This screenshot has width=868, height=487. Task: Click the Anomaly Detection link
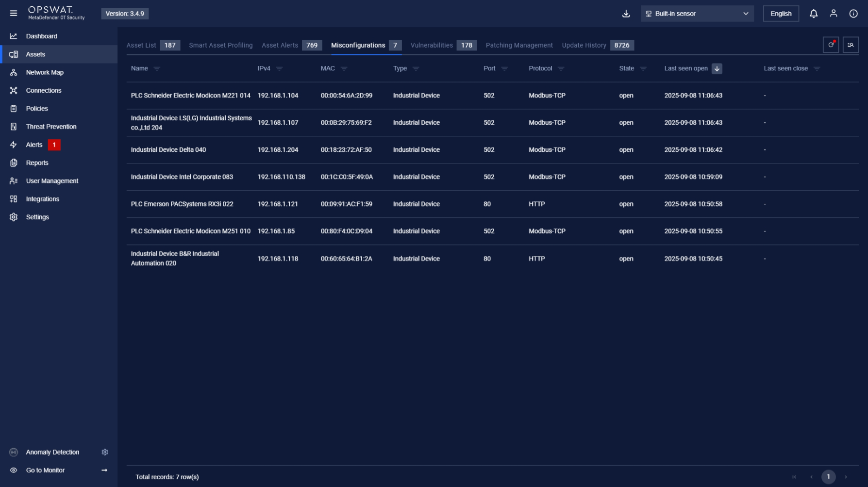(x=52, y=452)
